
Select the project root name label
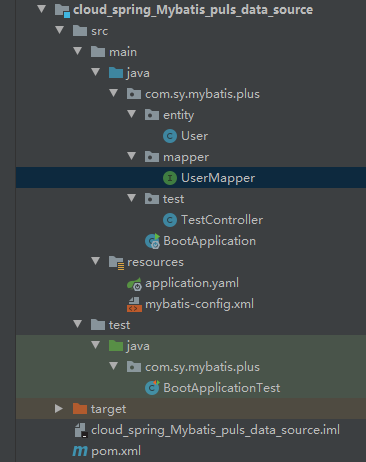click(193, 10)
